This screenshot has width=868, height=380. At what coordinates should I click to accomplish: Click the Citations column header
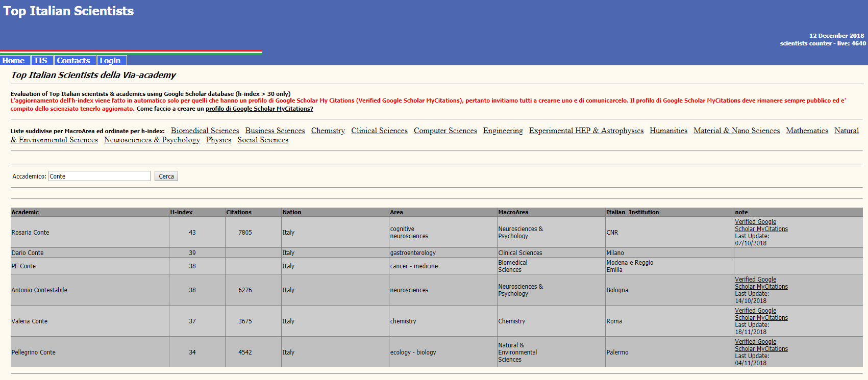tap(253, 212)
